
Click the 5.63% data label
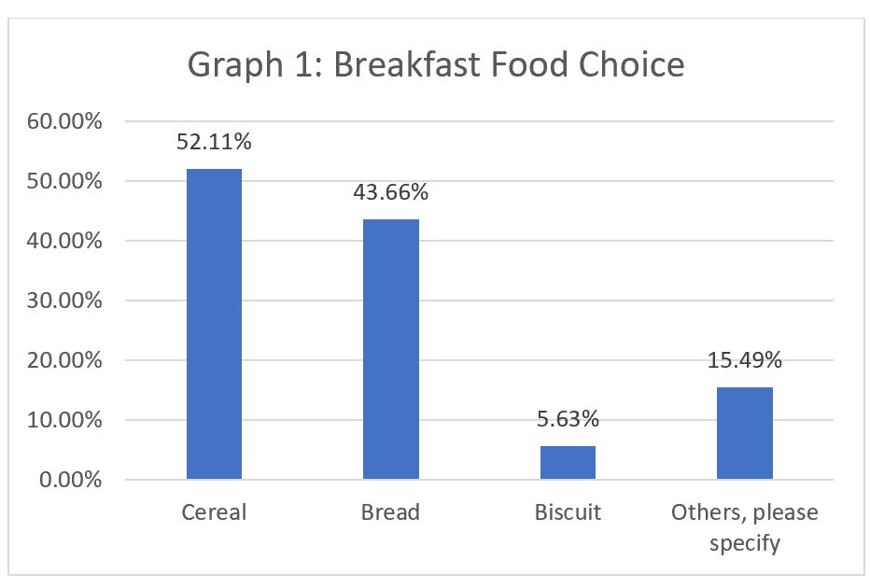(x=568, y=419)
